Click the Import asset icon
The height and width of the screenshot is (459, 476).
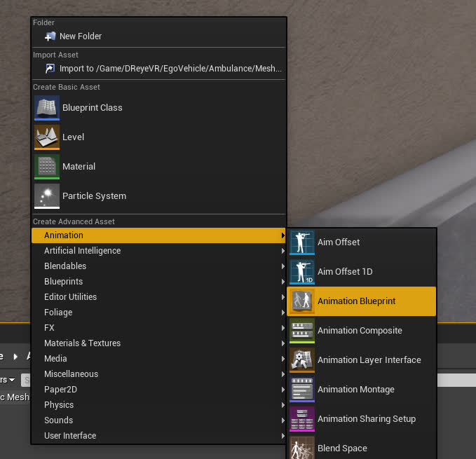(x=50, y=69)
